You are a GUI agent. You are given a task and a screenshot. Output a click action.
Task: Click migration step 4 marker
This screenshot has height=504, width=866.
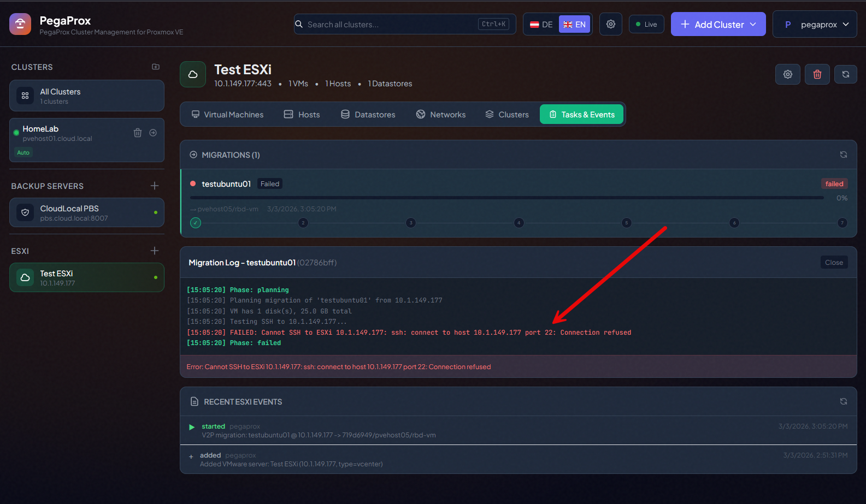point(519,223)
